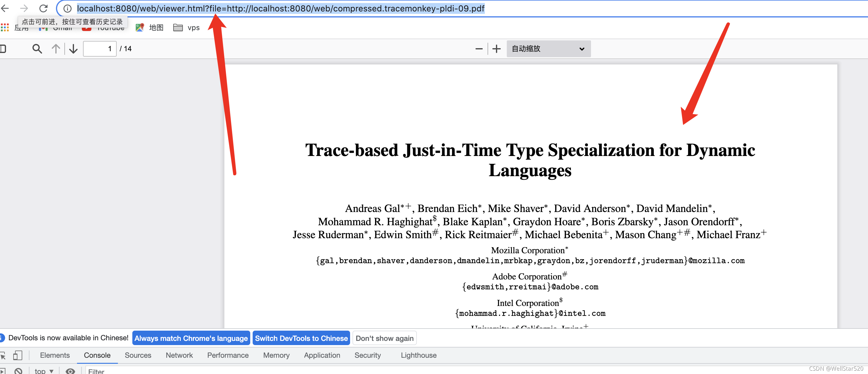Switch to the Sources tab
Viewport: 868px width, 374px height.
[x=138, y=355]
